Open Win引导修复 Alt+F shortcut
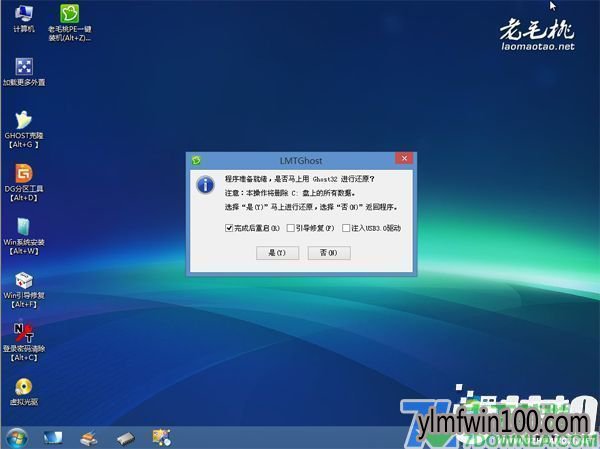Screen dimensions: 600x449 pyautogui.click(x=24, y=289)
